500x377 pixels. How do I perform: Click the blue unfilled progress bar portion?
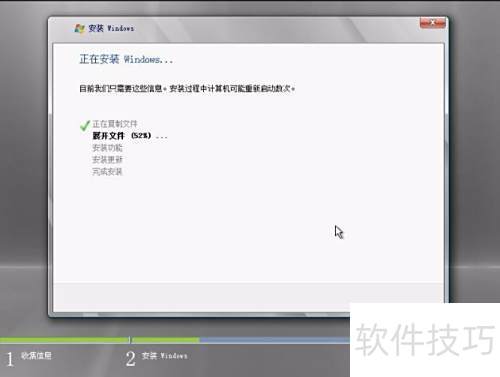pyautogui.click(x=275, y=340)
